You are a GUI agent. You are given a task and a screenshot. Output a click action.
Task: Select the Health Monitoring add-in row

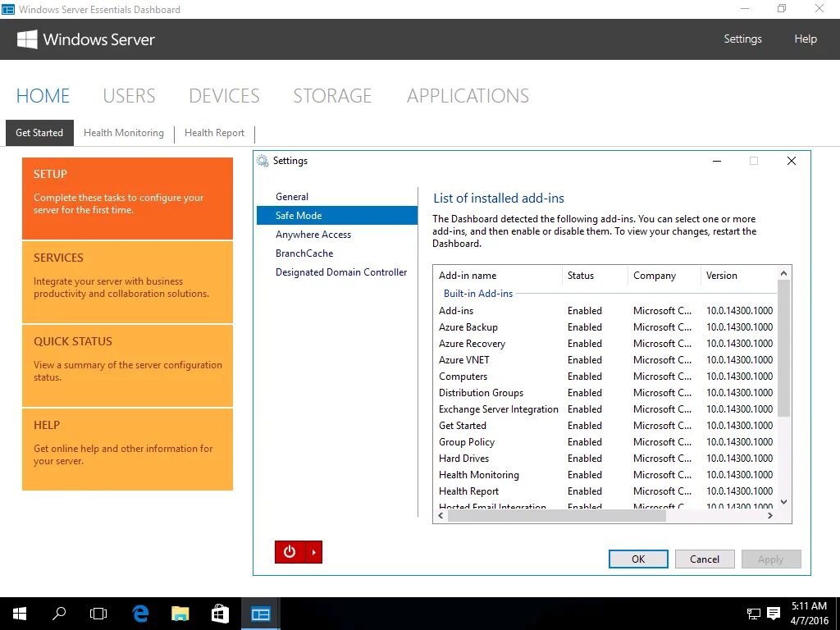click(x=605, y=475)
